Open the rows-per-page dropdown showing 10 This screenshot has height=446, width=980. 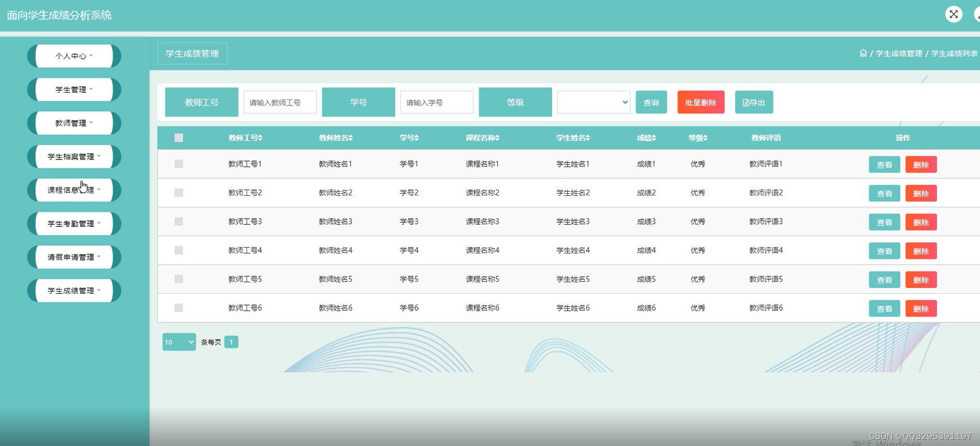[x=179, y=342]
